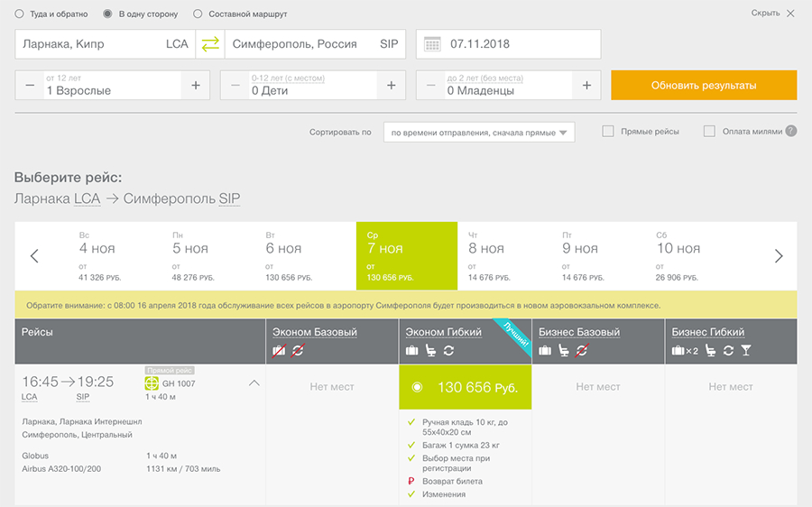Go to previous dates with left arrow
The height and width of the screenshot is (507, 812).
tap(34, 256)
